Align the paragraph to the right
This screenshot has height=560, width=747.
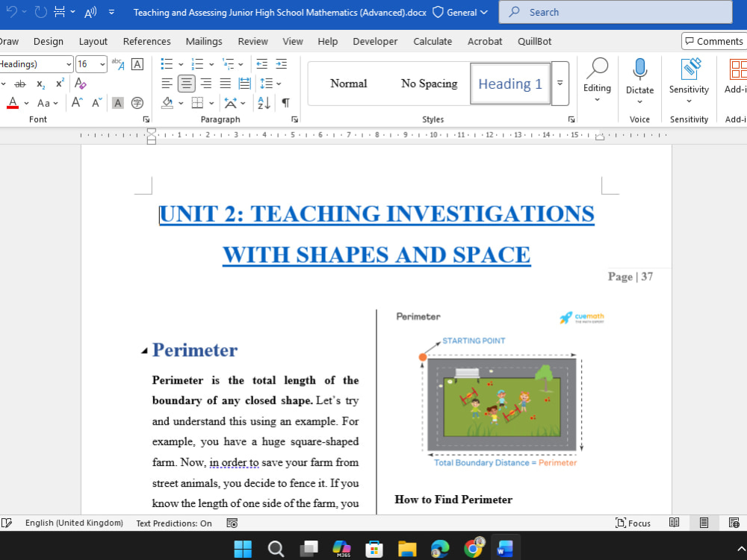[206, 84]
